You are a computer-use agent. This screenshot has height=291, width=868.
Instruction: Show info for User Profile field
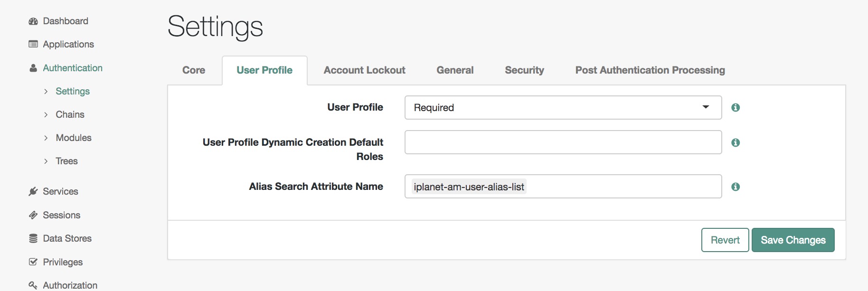(x=736, y=108)
